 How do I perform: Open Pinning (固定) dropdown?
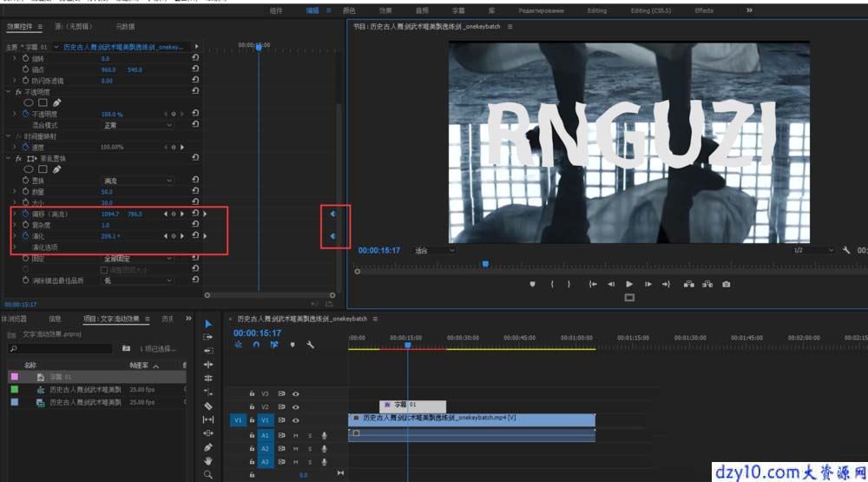tap(137, 259)
